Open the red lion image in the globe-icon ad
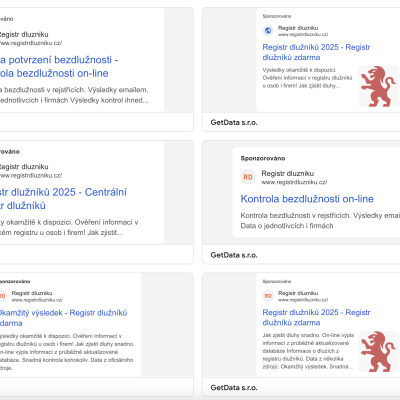Viewport: 400px width, 400px height. 379,86
